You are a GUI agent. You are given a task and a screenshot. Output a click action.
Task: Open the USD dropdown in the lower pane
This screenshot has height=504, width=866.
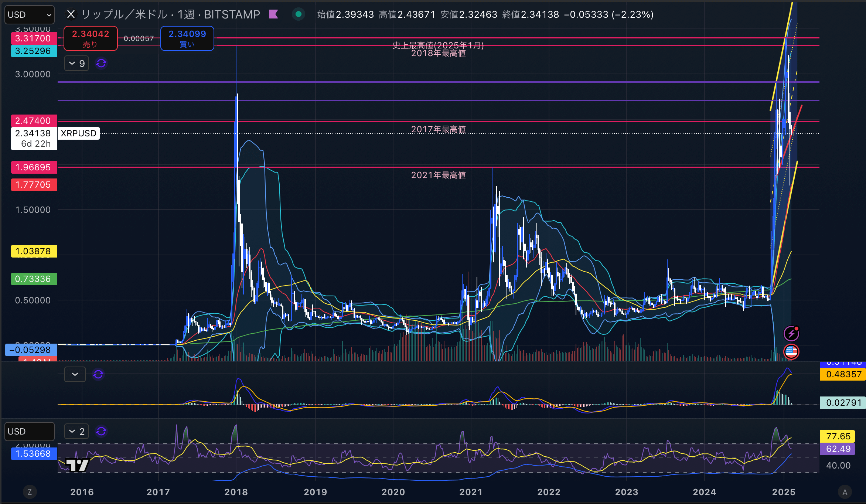coord(30,432)
